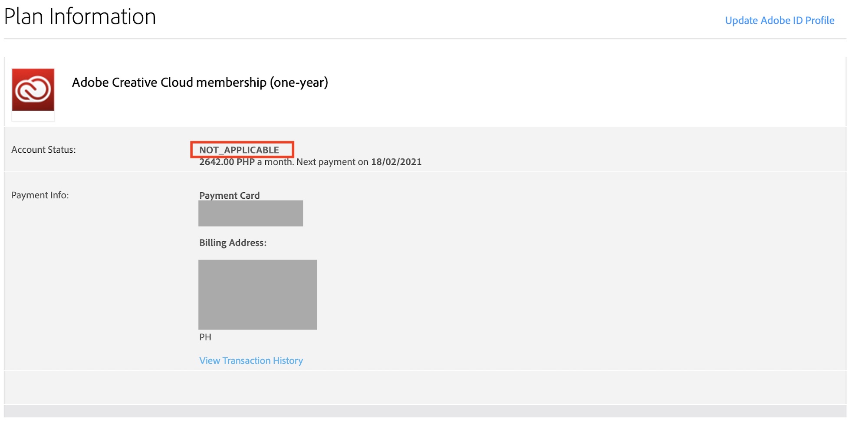Select the Creative Cloud membership (one-year) title
This screenshot has width=868, height=433.
(x=200, y=82)
